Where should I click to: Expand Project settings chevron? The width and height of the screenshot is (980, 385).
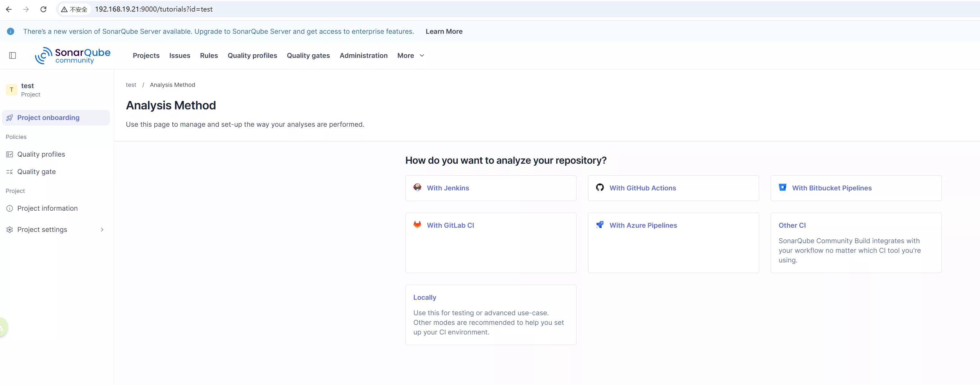(x=102, y=229)
